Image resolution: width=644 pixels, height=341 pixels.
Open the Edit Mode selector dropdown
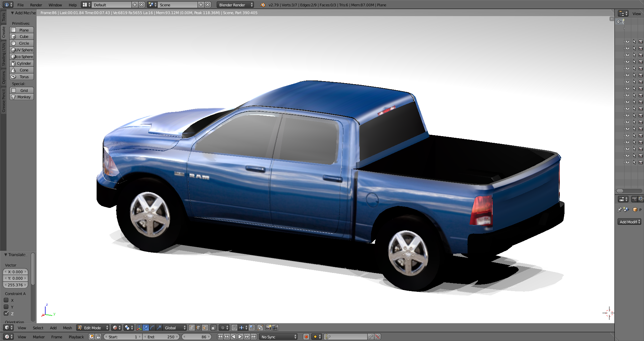tap(93, 328)
